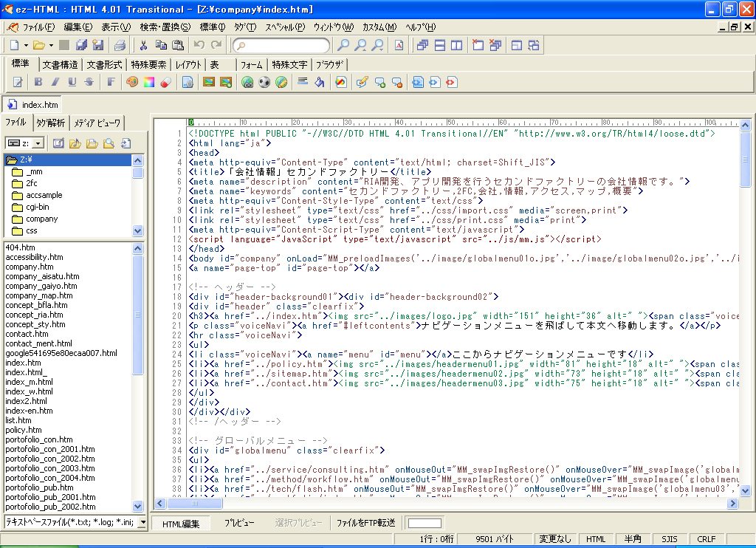The height and width of the screenshot is (548, 756).
Task: Click the file list scroll up arrow
Action: tap(138, 248)
